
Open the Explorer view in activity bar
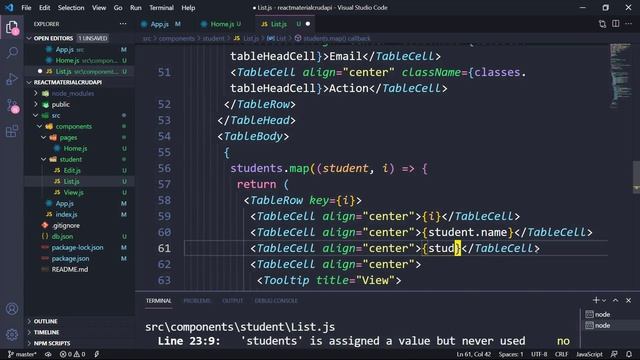[12, 28]
